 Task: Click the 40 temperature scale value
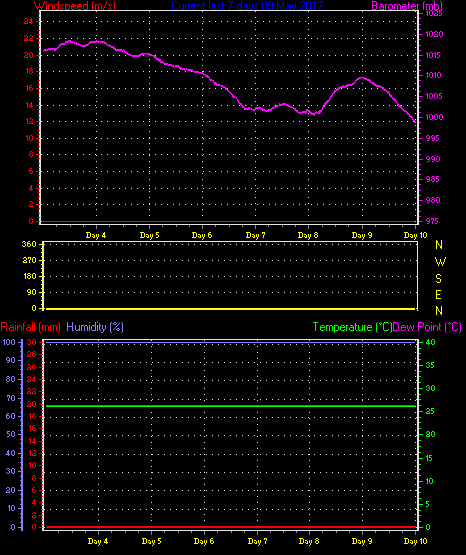(x=430, y=342)
